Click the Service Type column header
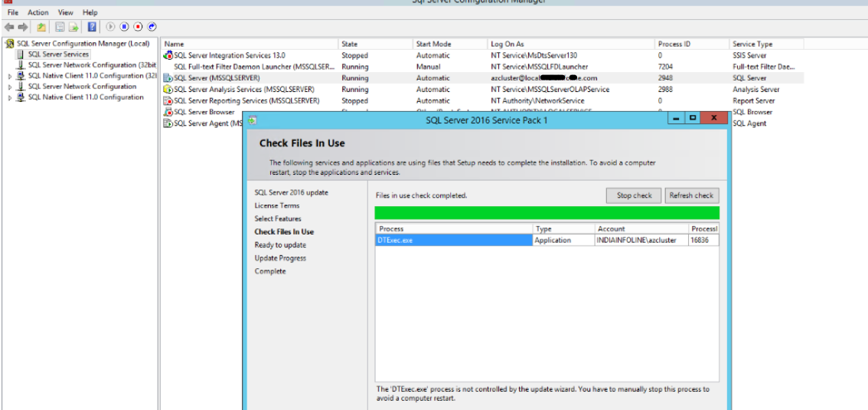868x410 pixels. tap(766, 44)
